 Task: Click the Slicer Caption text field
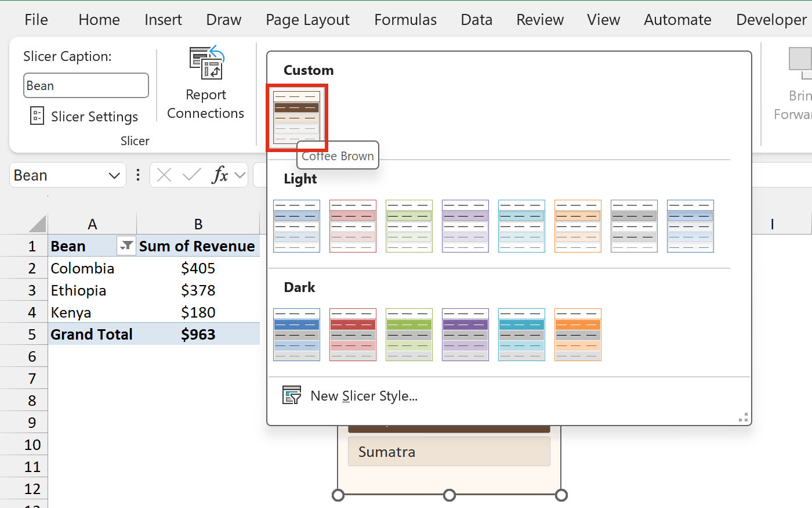(x=86, y=85)
